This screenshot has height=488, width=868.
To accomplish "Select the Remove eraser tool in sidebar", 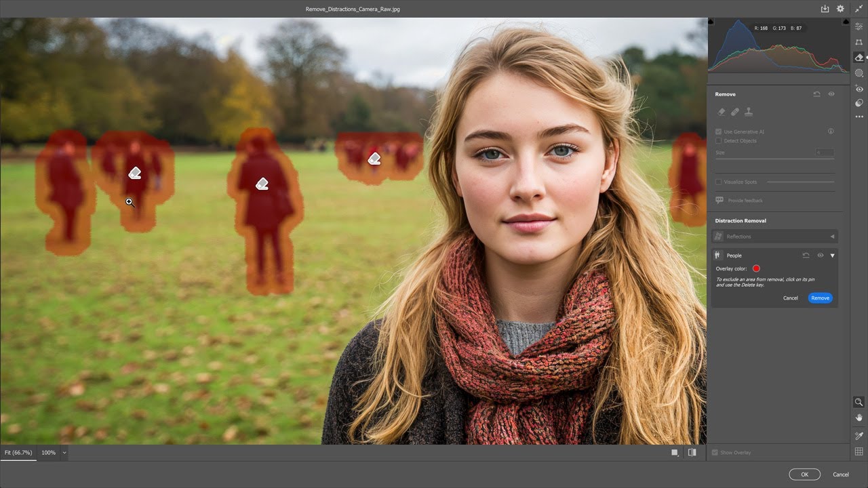I will [x=859, y=58].
